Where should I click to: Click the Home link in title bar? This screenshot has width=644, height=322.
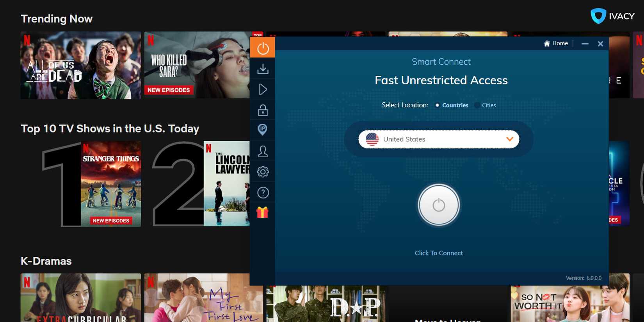(x=560, y=43)
